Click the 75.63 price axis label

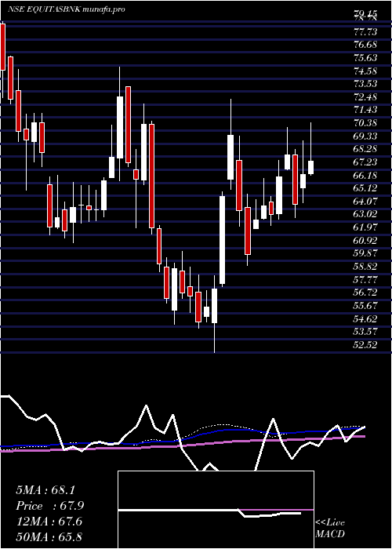coord(365,58)
